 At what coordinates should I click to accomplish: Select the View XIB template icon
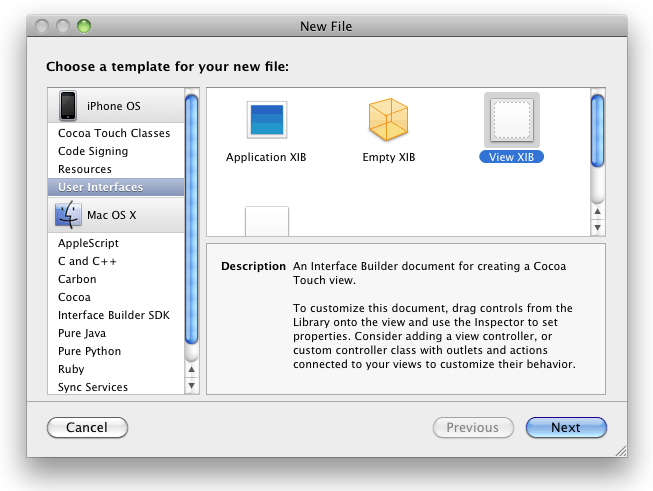pos(511,120)
